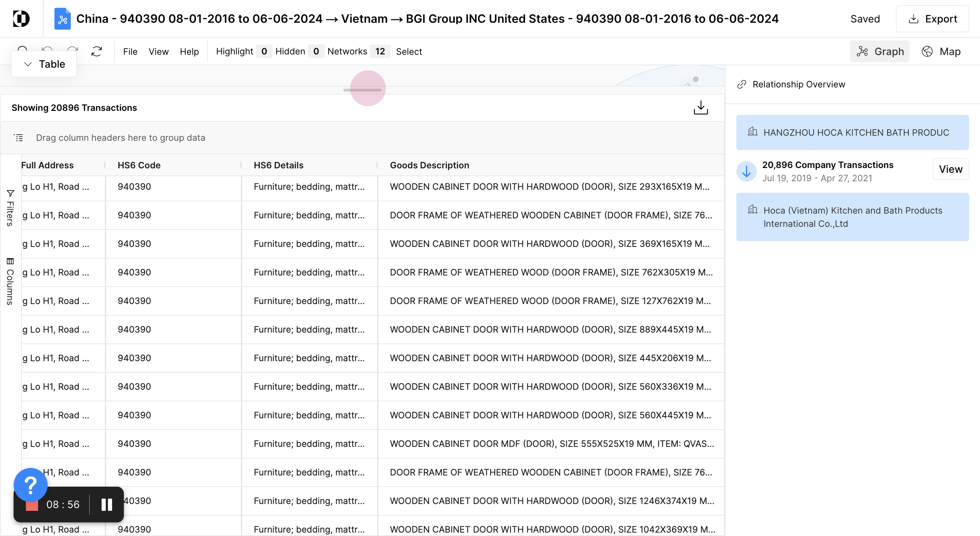980x536 pixels.
Task: Click the blue down-arrow transactions icon
Action: coord(747,171)
